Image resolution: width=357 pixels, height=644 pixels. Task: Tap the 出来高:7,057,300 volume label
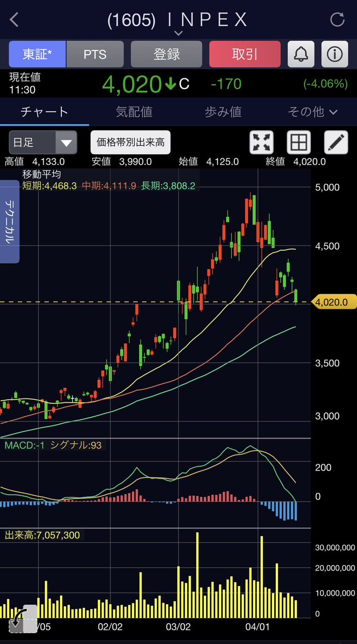click(42, 535)
